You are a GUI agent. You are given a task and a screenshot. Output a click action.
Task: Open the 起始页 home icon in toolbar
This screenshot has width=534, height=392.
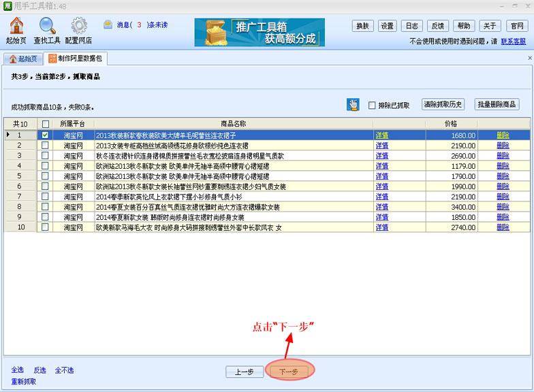[16, 26]
